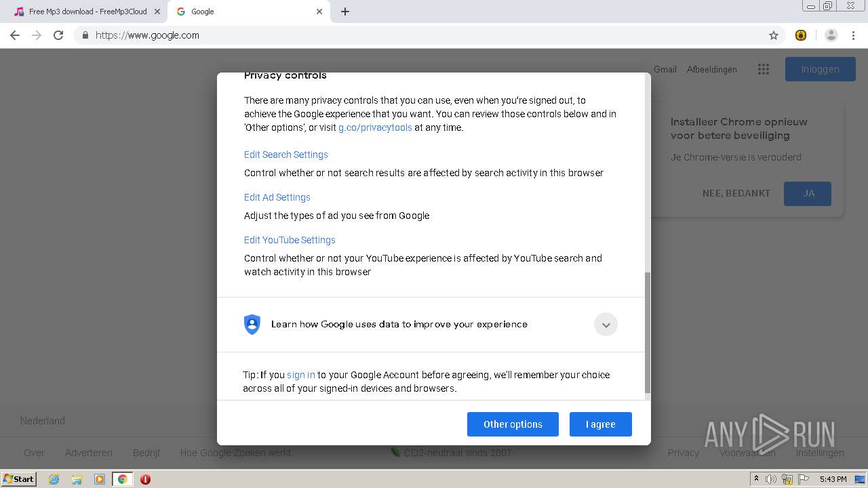
Task: Switch to the Google tab
Action: pyautogui.click(x=250, y=12)
